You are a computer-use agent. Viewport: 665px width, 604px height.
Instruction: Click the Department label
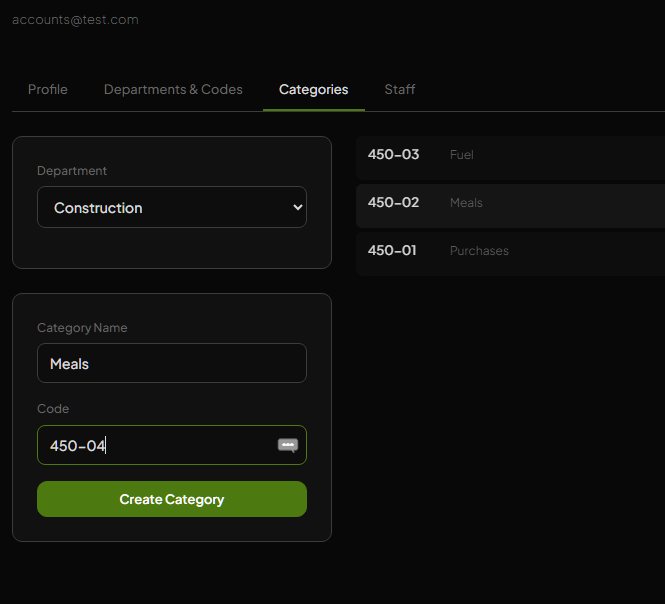pos(72,171)
